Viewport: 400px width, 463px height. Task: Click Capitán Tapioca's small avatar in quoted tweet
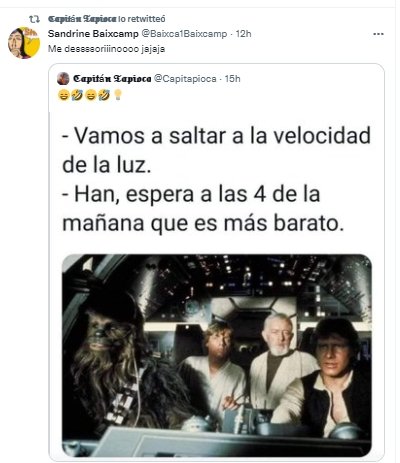pyautogui.click(x=63, y=79)
